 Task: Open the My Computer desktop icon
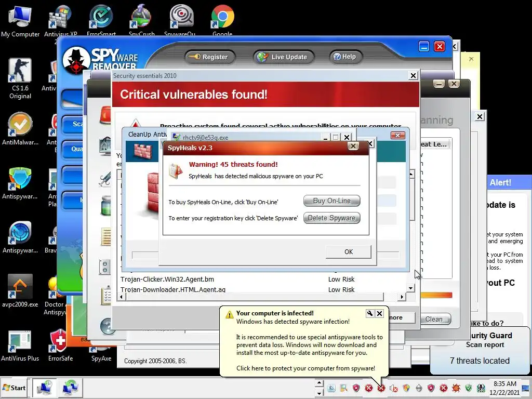tap(20, 21)
